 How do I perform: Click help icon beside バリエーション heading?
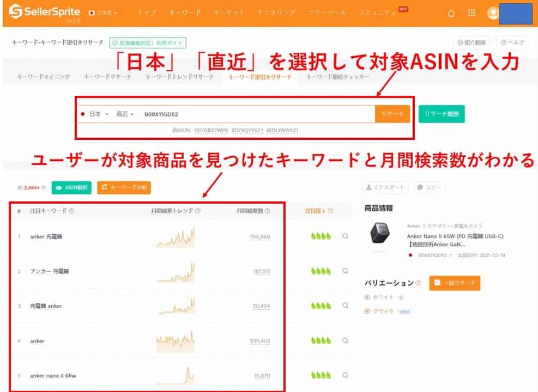pyautogui.click(x=418, y=283)
